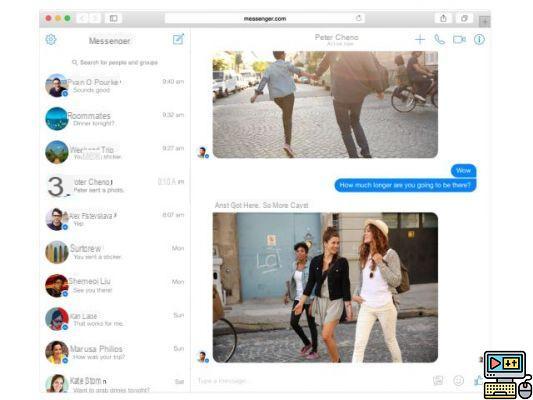Open the Roommates conversation
Screen dimensions: 533x400
[x=115, y=119]
